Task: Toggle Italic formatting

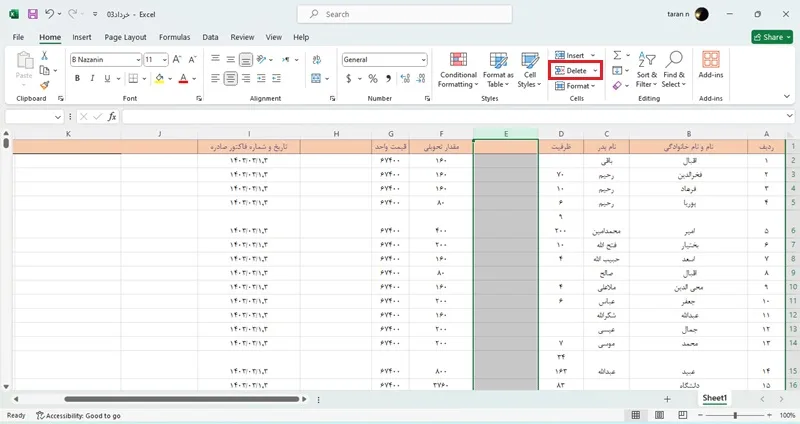Action: tap(92, 78)
